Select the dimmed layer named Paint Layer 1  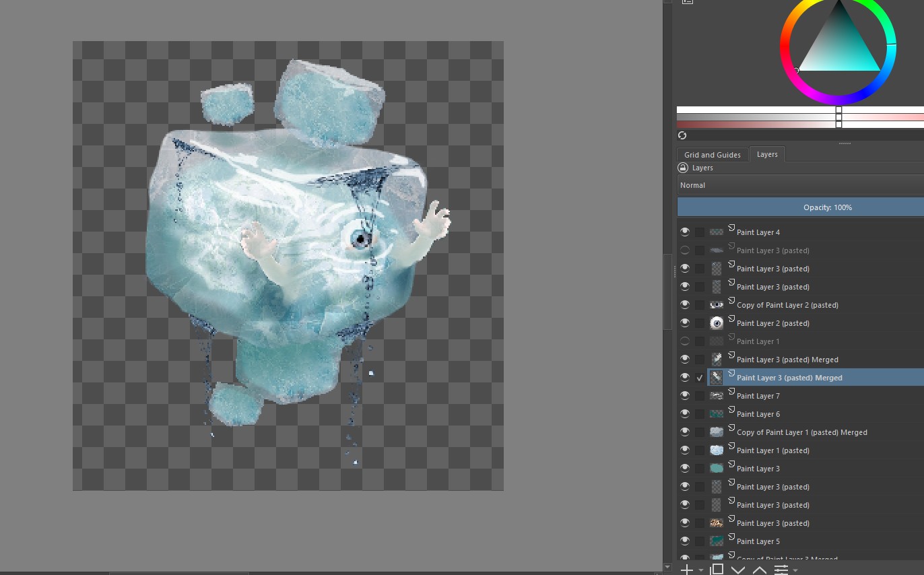pos(758,341)
